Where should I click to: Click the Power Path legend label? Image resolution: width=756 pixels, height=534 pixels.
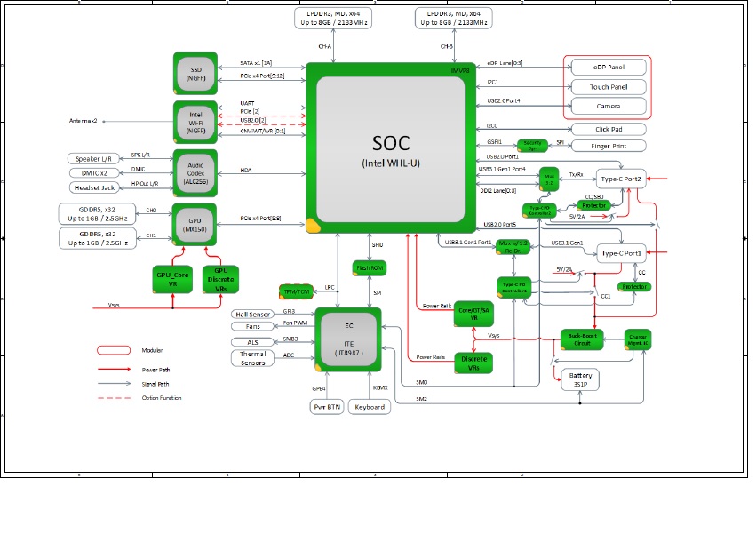(x=155, y=370)
